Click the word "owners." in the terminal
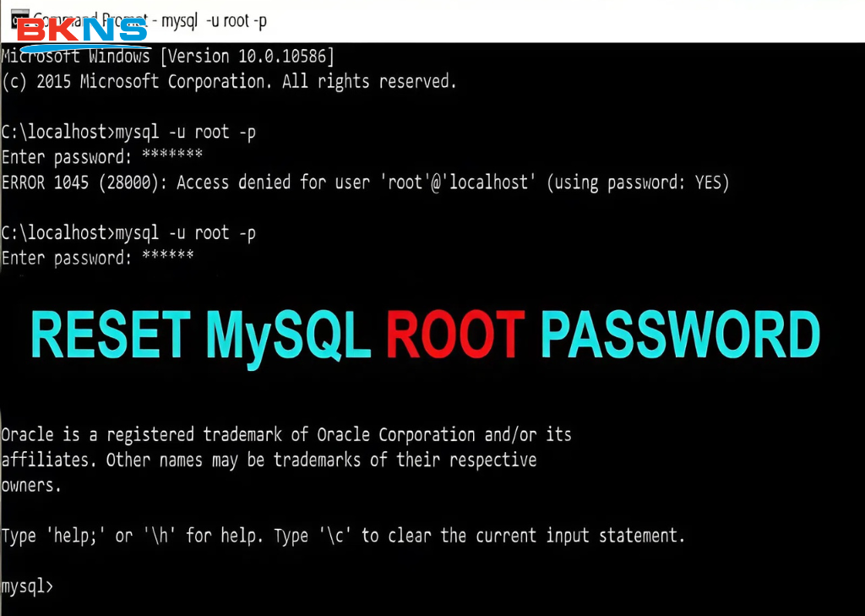The height and width of the screenshot is (616, 865). coord(31,486)
